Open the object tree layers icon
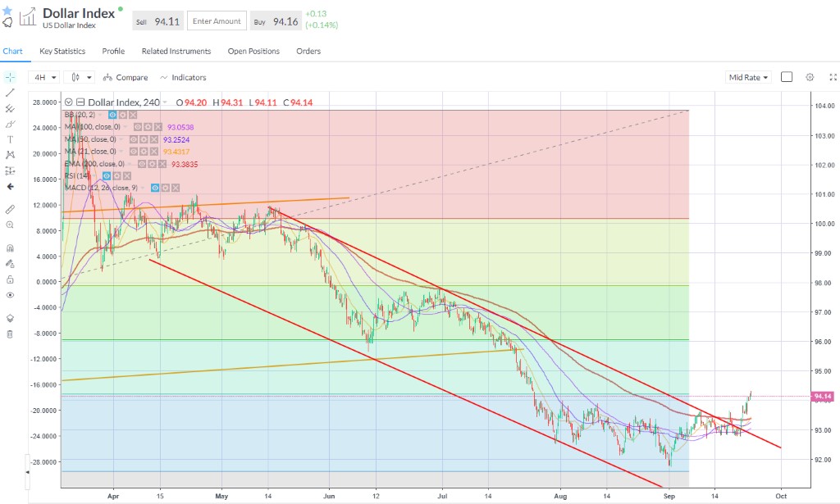This screenshot has width=840, height=504. 10,318
